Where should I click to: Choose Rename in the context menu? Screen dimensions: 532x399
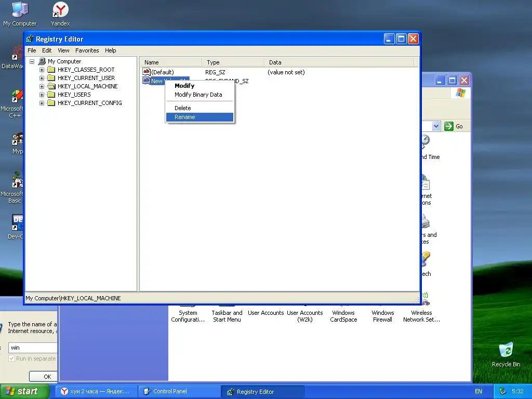click(x=199, y=117)
